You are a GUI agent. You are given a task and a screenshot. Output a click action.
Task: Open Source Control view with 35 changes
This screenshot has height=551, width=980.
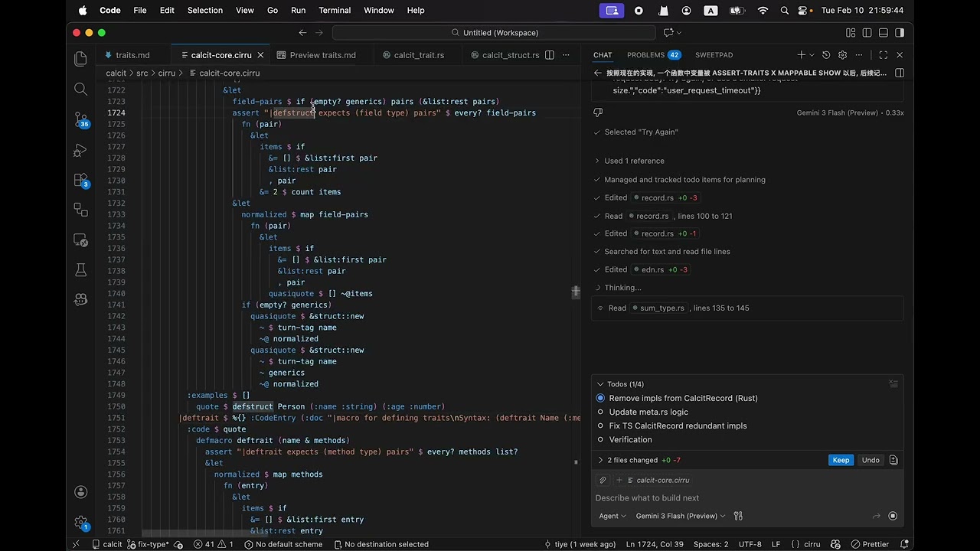[80, 119]
